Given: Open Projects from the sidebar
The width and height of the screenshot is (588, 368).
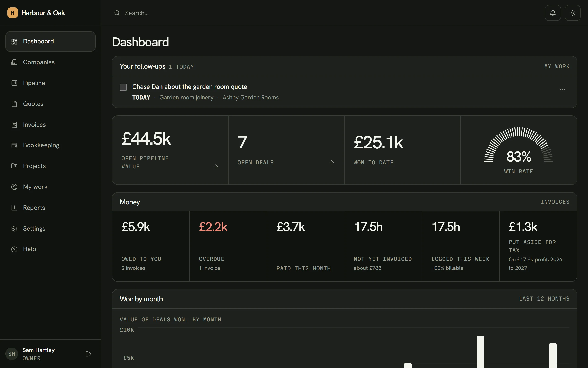Looking at the screenshot, I should tap(50, 166).
